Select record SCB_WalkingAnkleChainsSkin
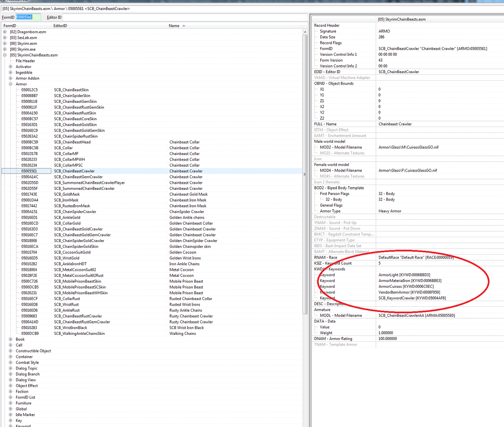 tap(80, 334)
